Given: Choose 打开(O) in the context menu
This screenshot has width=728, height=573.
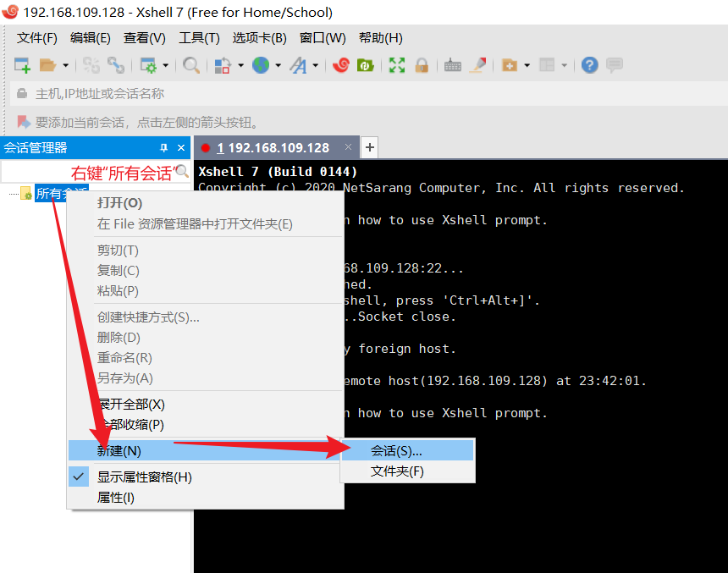Looking at the screenshot, I should tap(205, 203).
